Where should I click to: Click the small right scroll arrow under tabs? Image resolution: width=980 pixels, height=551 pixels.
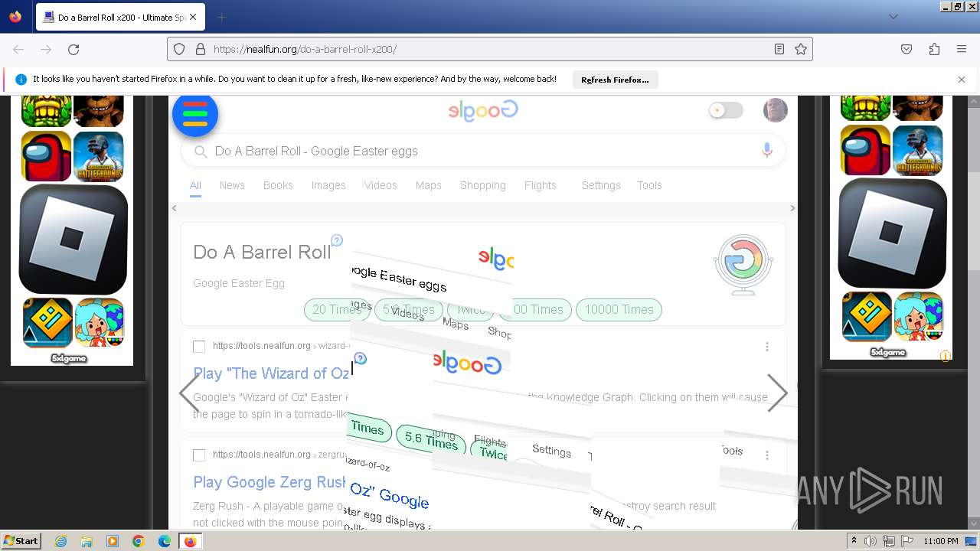[x=792, y=208]
